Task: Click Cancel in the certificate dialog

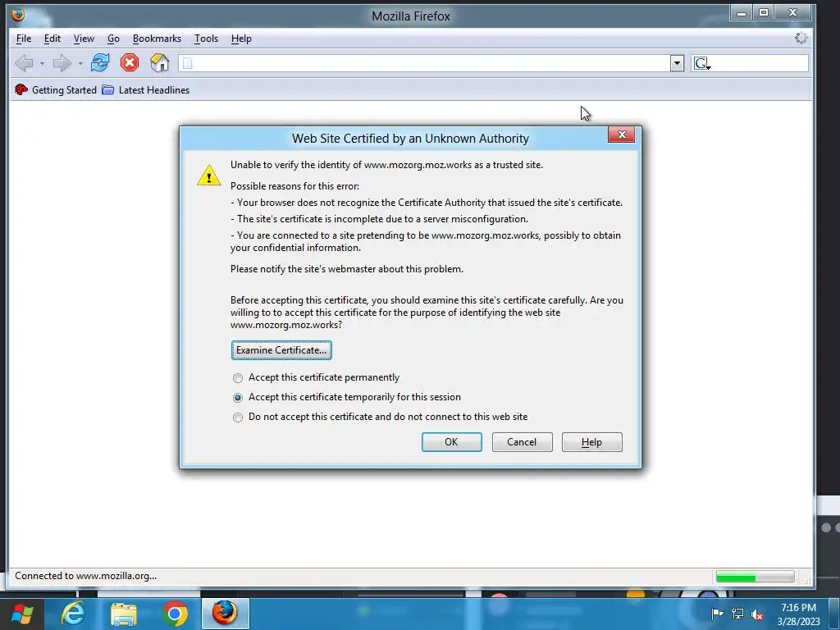Action: [x=522, y=442]
